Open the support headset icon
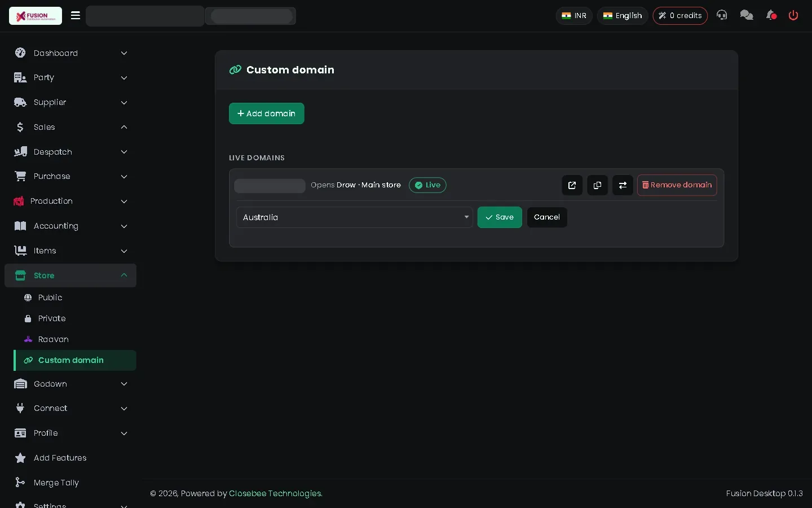 [722, 15]
